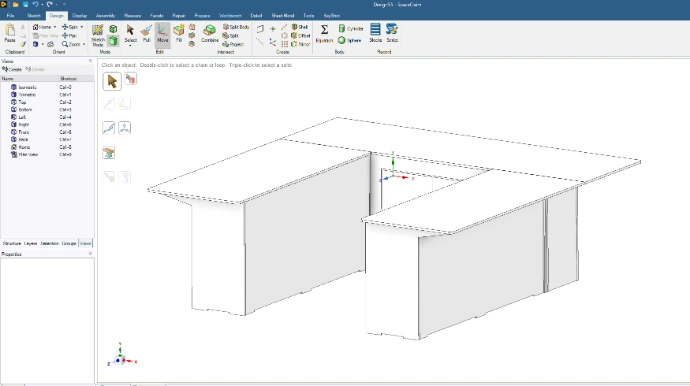Choose the Combine tool
The width and height of the screenshot is (690, 386).
[x=209, y=33]
